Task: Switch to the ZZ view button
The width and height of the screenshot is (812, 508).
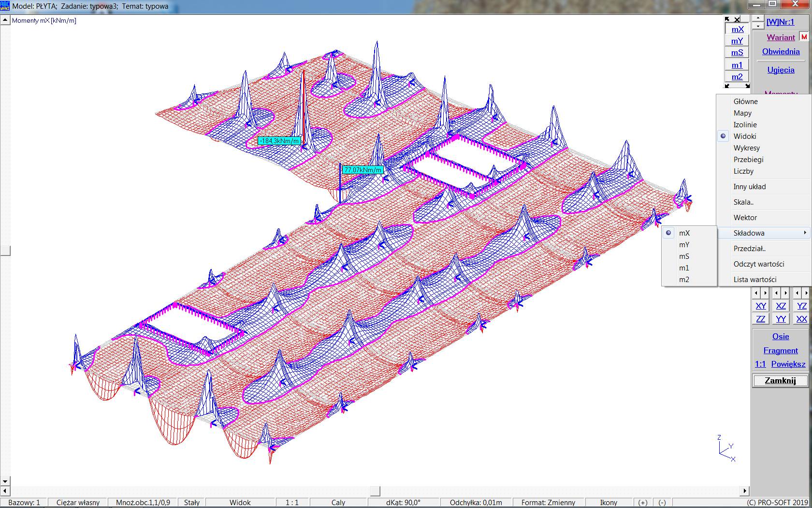Action: pyautogui.click(x=761, y=319)
